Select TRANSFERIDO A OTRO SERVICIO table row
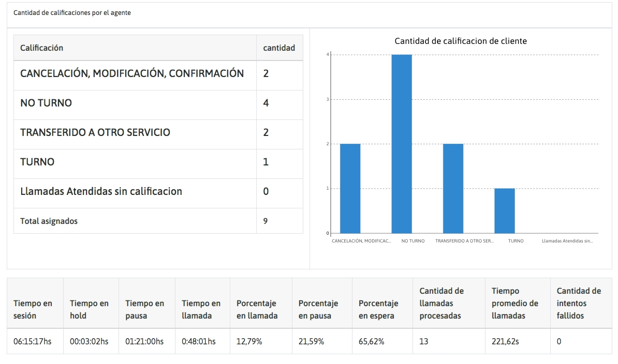The height and width of the screenshot is (364, 618). coord(95,132)
